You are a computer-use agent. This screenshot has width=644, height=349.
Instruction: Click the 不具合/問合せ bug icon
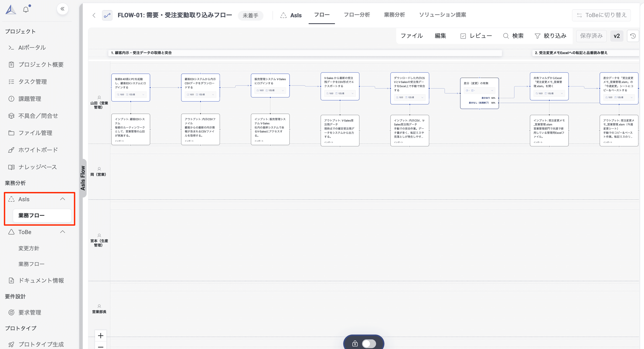(x=11, y=116)
